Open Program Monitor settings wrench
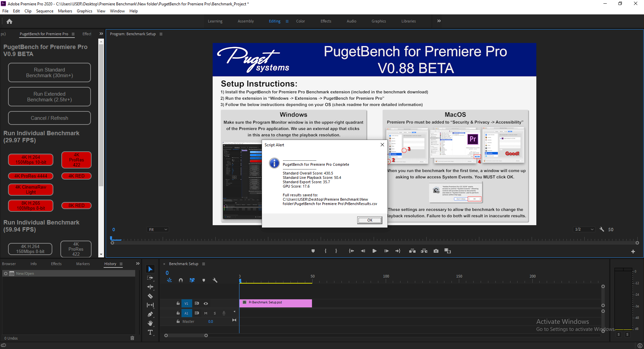The height and width of the screenshot is (349, 644). pos(602,230)
